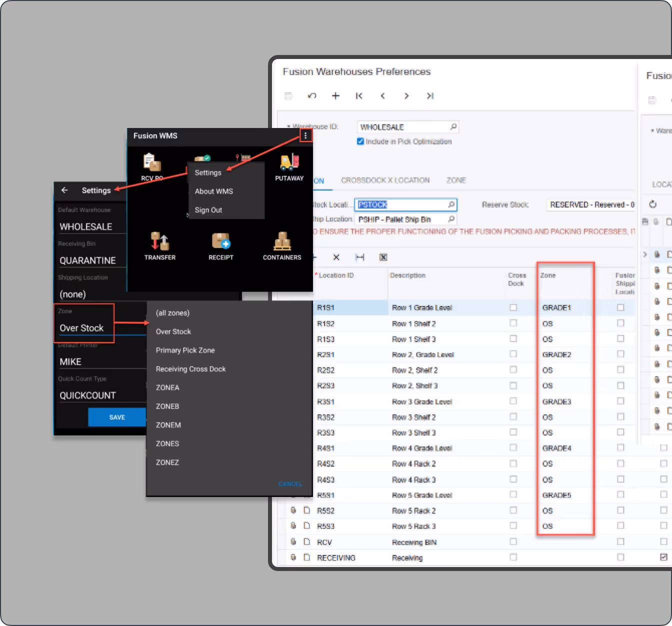Choose Primary Pick Zone in the zone list
This screenshot has width=672, height=626.
coord(185,350)
